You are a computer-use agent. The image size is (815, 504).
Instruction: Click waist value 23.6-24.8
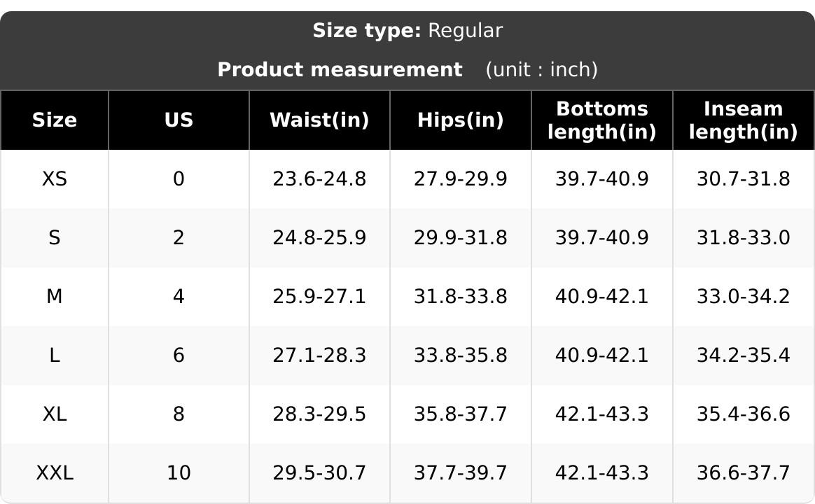[x=320, y=178]
